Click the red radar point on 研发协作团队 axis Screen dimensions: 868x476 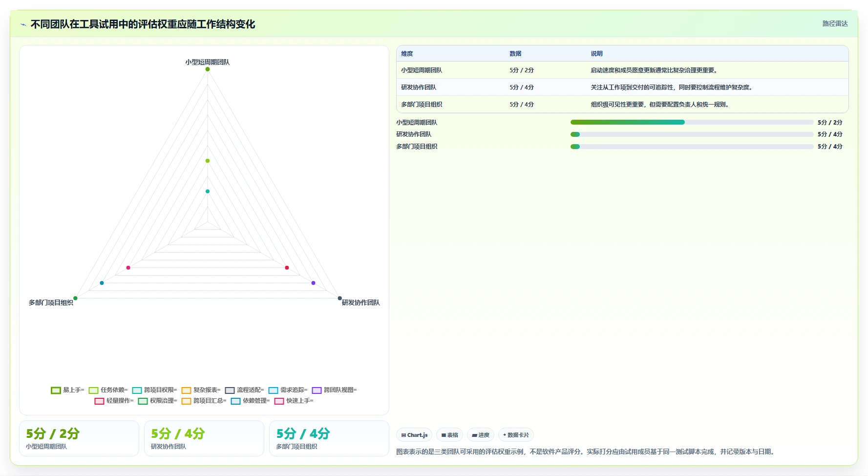pos(287,268)
